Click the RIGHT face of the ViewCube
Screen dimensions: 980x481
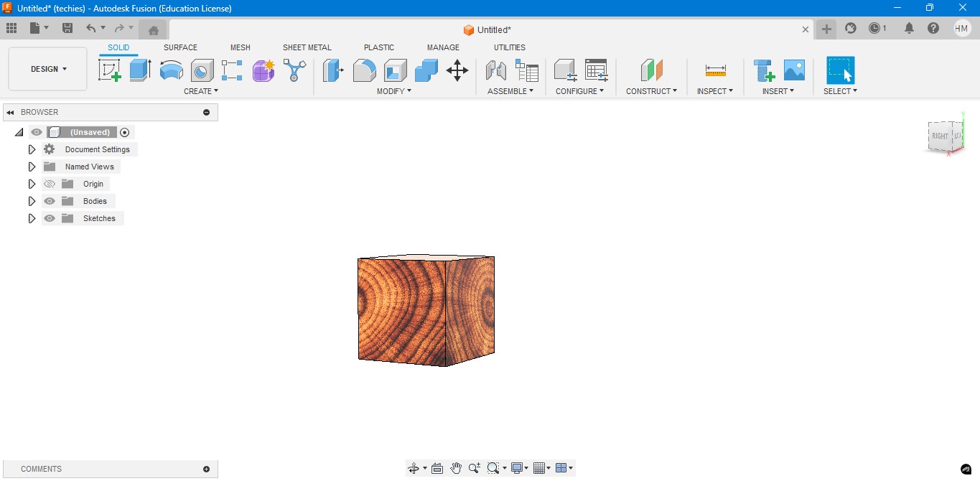[940, 136]
